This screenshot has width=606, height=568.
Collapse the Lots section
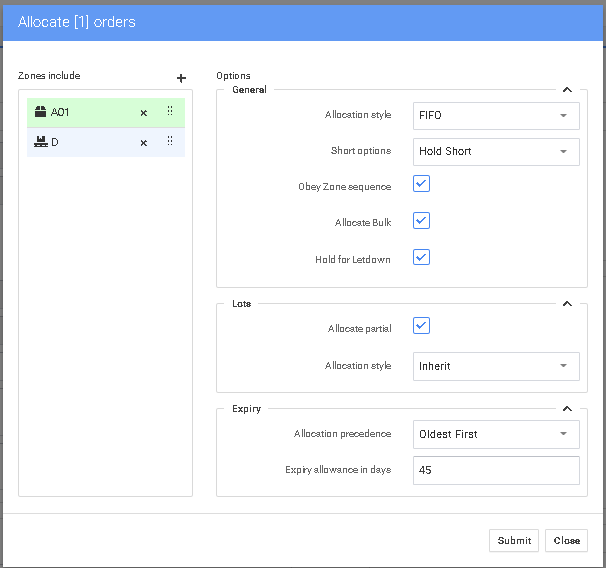(x=567, y=304)
